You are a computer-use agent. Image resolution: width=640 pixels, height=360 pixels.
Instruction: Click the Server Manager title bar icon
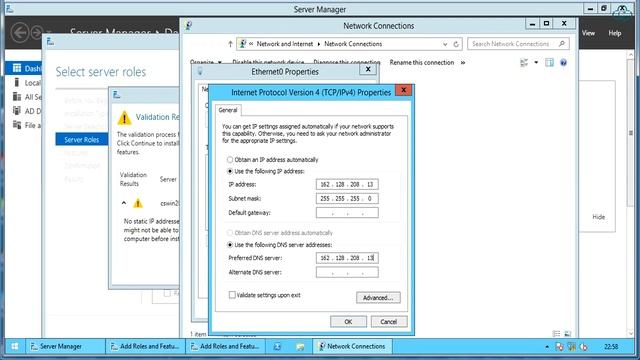point(10,9)
